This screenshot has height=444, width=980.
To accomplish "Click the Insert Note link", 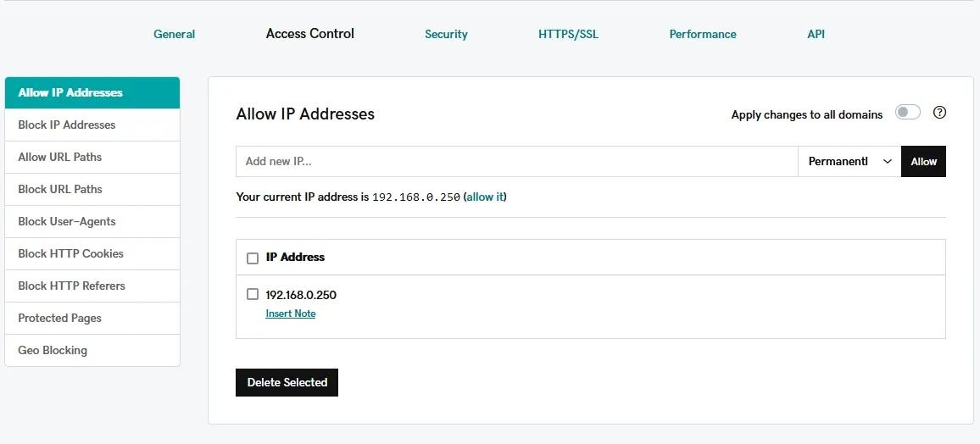I will pos(290,314).
